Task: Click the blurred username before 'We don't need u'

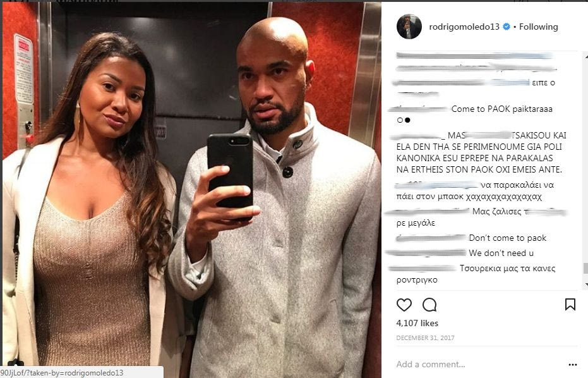Action: [x=426, y=253]
